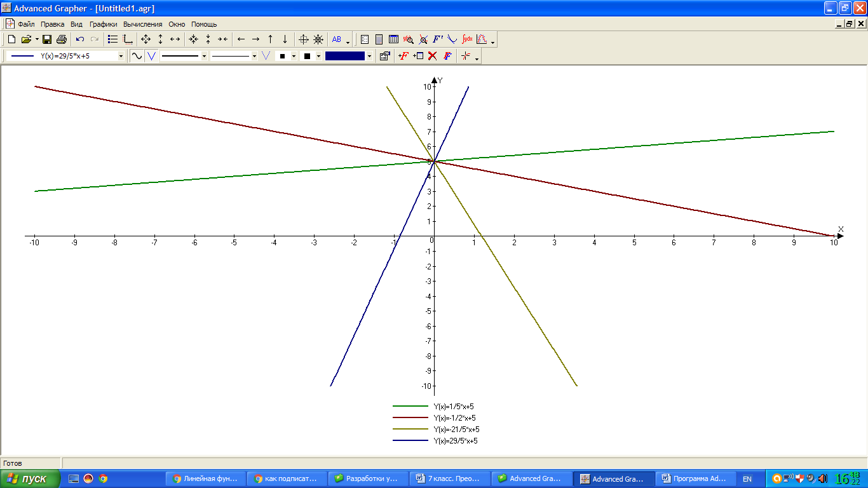Undo the last action
Screen dimensions: 868x488
coord(80,39)
